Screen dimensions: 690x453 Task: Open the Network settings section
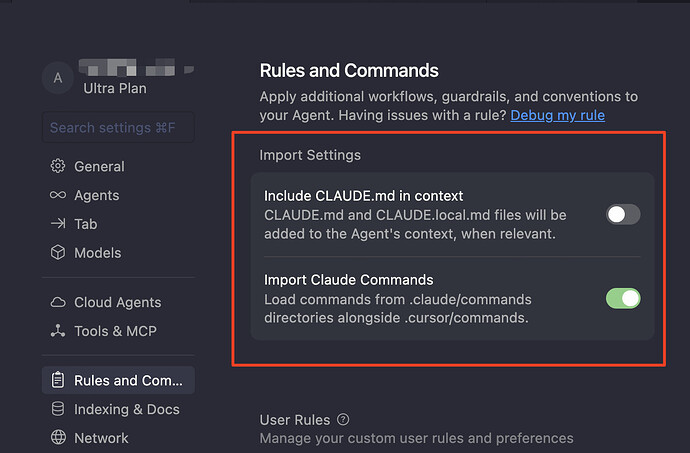click(x=101, y=438)
